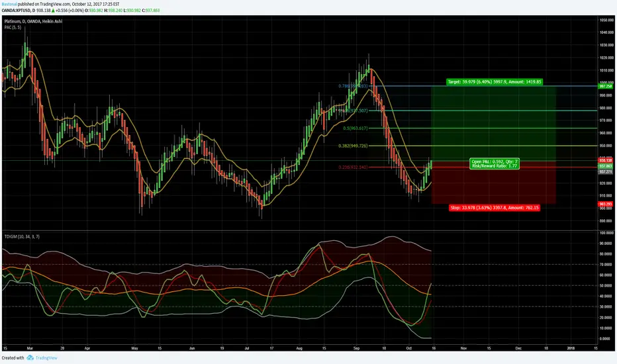The image size is (617, 364).
Task: Click the red Stop 33.978 (3.63%) label
Action: click(495, 207)
